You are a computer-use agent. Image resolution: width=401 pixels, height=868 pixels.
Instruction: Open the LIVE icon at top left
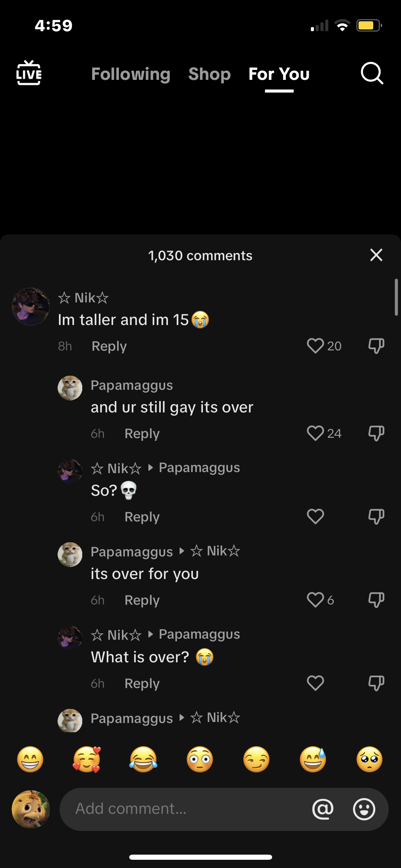[29, 73]
